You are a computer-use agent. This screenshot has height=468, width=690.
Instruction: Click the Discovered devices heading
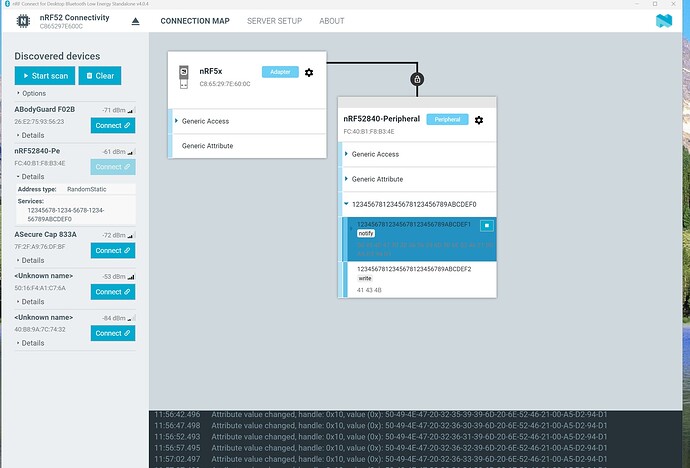point(57,56)
